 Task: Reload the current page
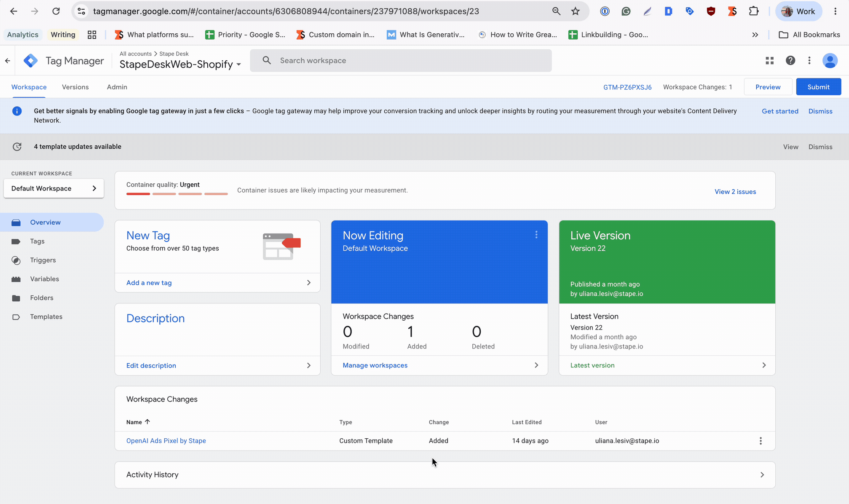(56, 11)
